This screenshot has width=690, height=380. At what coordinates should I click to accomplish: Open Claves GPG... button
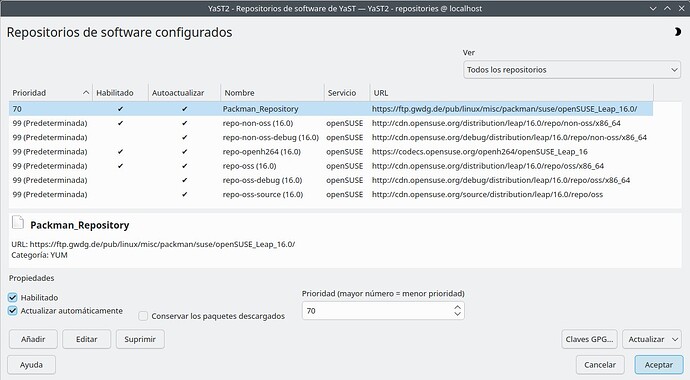pos(589,339)
